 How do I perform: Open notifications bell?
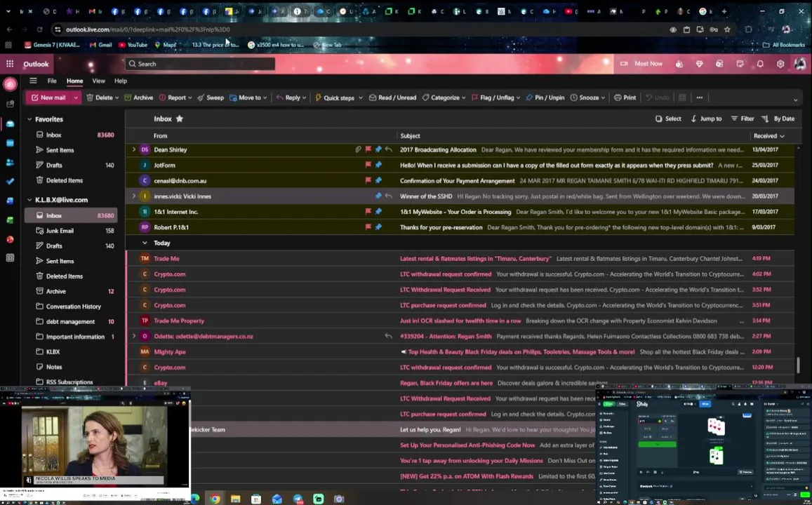760,64
